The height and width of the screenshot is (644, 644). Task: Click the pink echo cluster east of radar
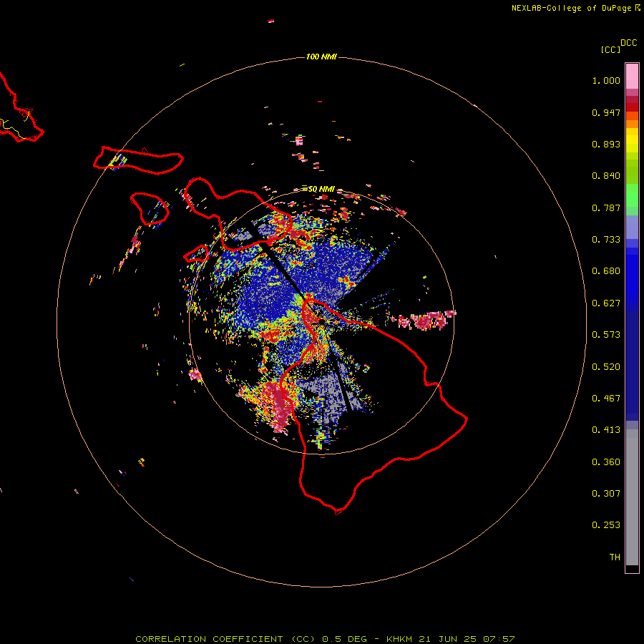[x=424, y=321]
